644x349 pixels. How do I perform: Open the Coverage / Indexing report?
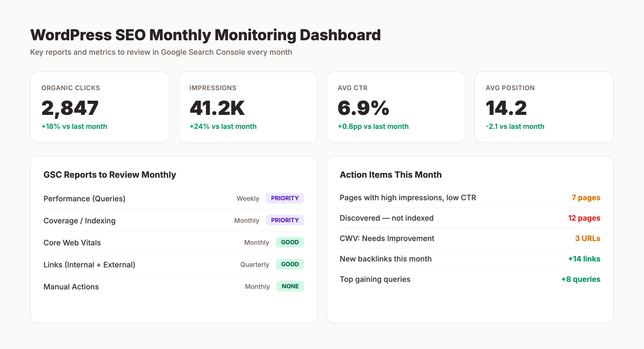click(x=79, y=220)
